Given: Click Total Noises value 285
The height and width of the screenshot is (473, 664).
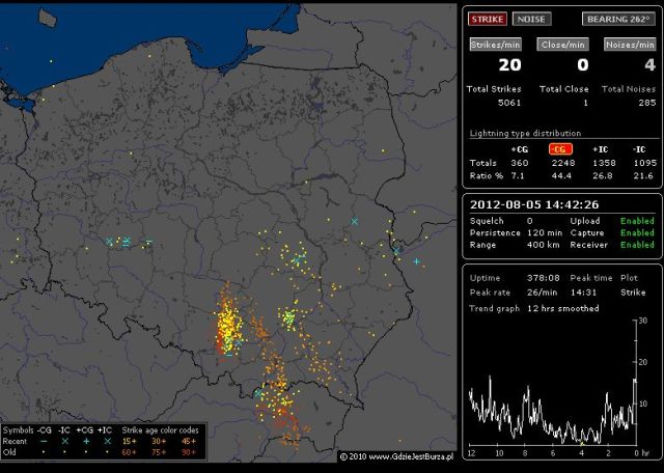Looking at the screenshot, I should coord(647,102).
